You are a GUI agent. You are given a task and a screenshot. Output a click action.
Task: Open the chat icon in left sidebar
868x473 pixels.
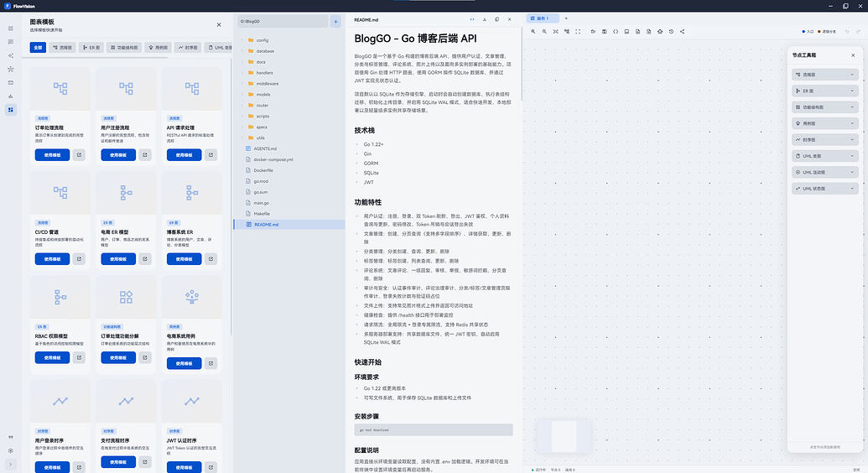[x=11, y=42]
